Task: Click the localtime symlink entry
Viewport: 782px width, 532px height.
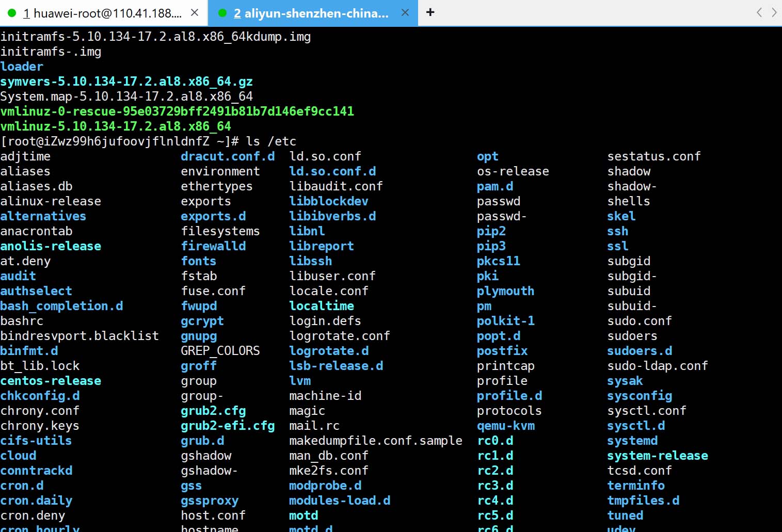Action: coord(321,306)
